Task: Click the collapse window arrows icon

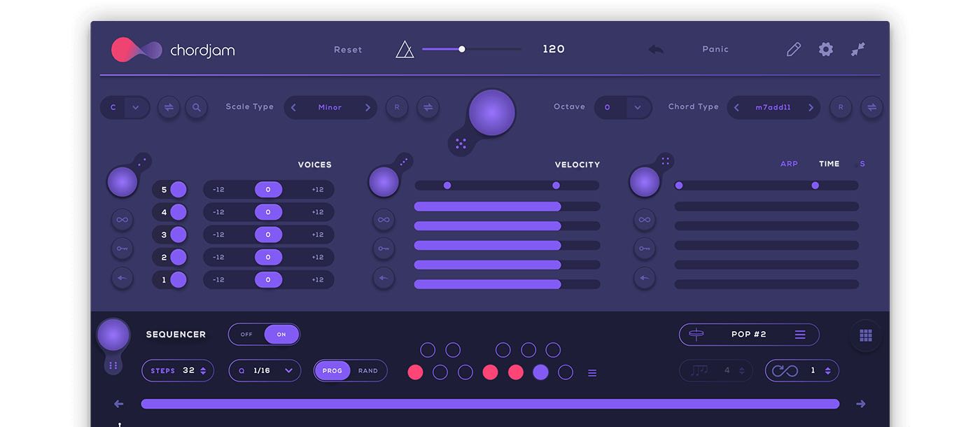Action: pos(858,49)
